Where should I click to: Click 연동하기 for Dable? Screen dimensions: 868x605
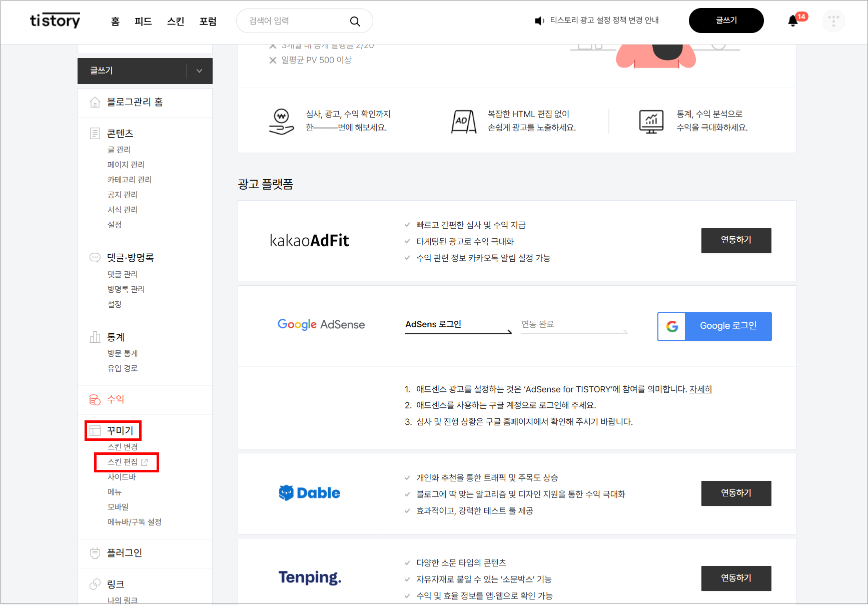coord(736,493)
